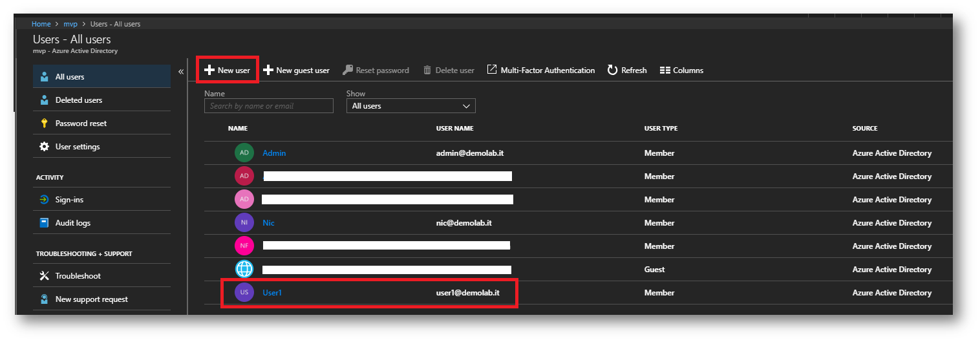Open the Show All users dropdown
Viewport: 980px width, 342px height.
click(411, 106)
